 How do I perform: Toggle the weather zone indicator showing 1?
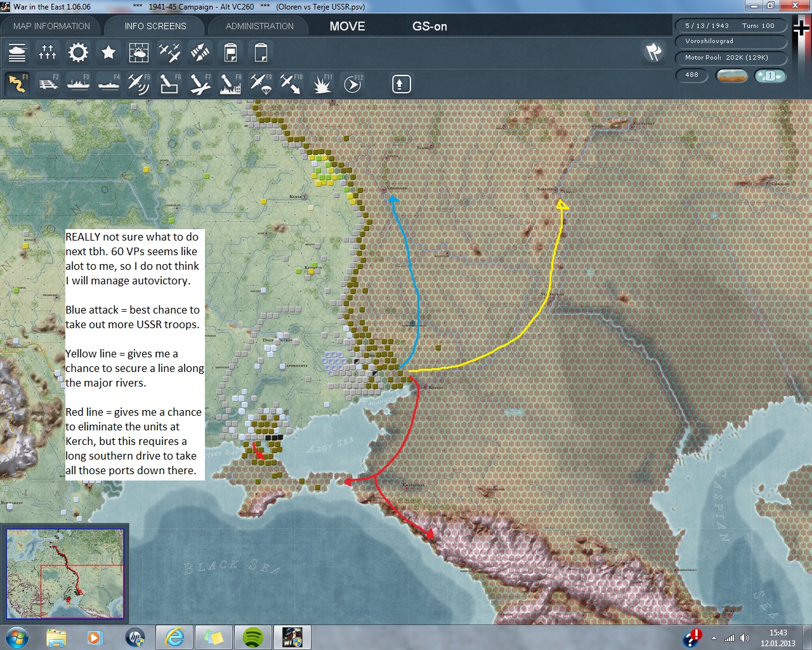coord(769,76)
